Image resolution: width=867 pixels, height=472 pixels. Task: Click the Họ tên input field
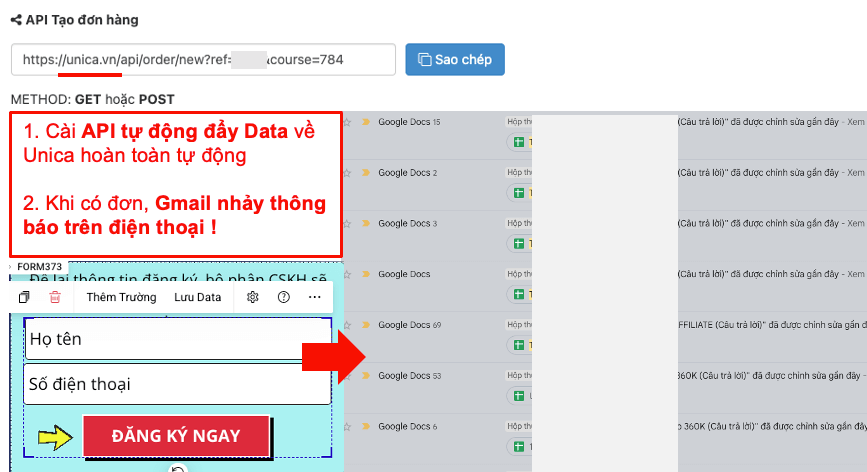(177, 339)
